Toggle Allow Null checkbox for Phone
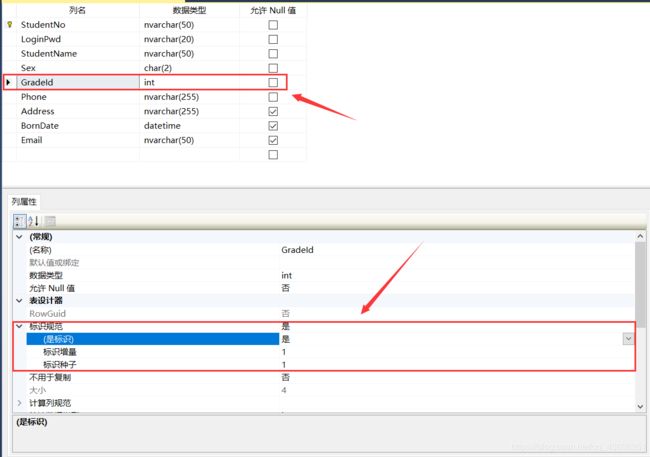Screen dimensions: 650x457 coord(273,97)
